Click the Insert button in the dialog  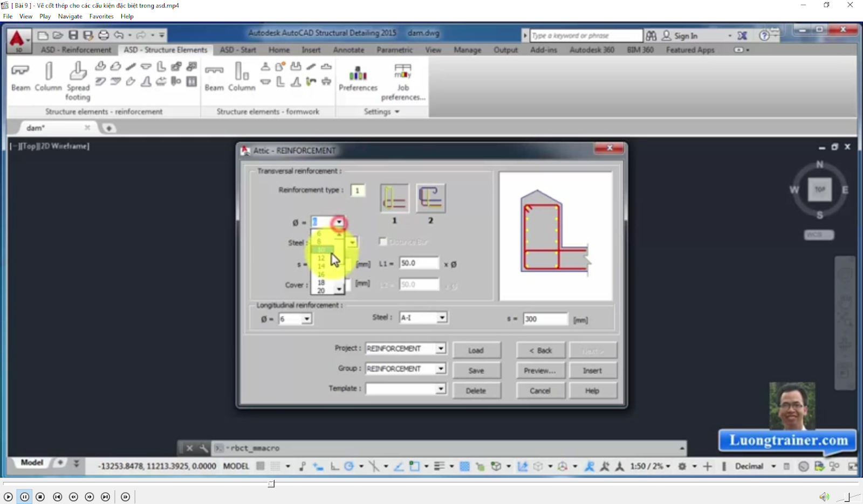click(x=593, y=370)
